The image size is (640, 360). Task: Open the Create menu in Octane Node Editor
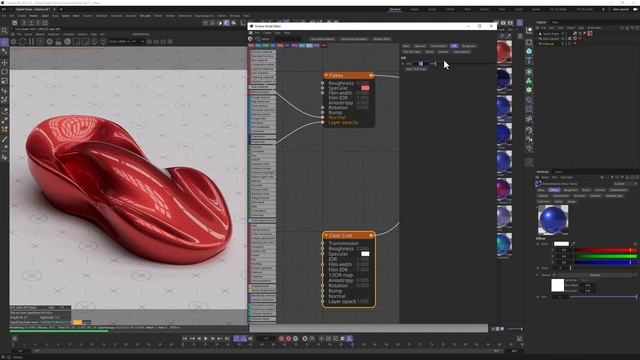point(267,33)
